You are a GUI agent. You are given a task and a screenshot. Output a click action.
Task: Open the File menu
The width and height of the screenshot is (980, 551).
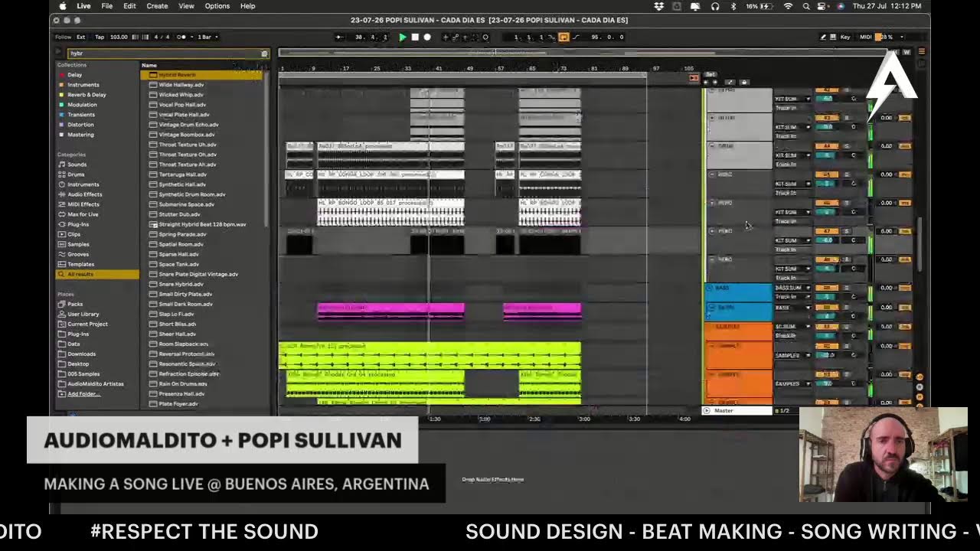click(107, 6)
